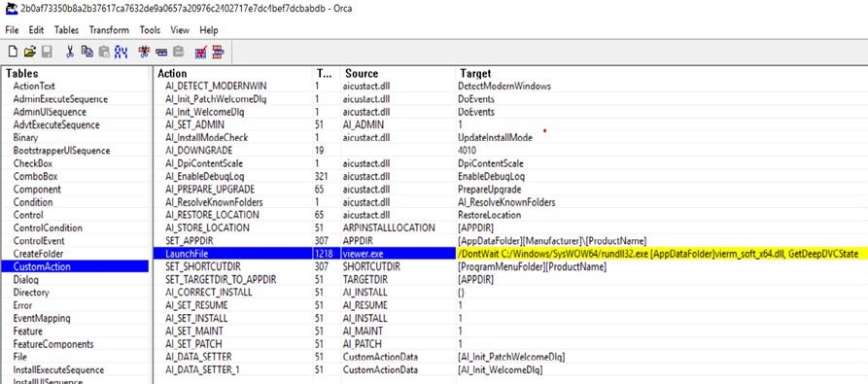Select the Directory table
The height and width of the screenshot is (384, 868).
coord(31,293)
